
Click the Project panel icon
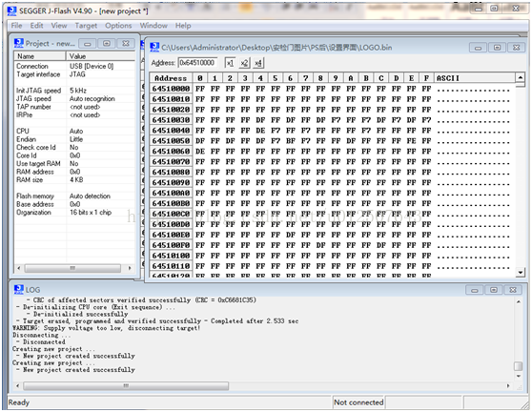[x=19, y=43]
